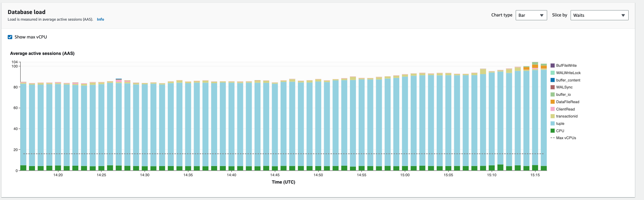
Task: Click the DataFileRead orange legend swatch
Action: pos(552,102)
